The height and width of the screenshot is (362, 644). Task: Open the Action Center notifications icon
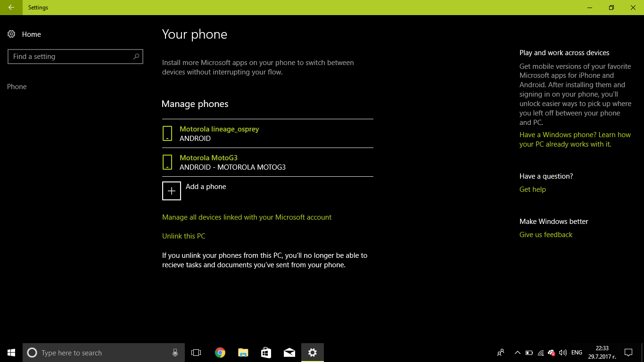coord(628,353)
